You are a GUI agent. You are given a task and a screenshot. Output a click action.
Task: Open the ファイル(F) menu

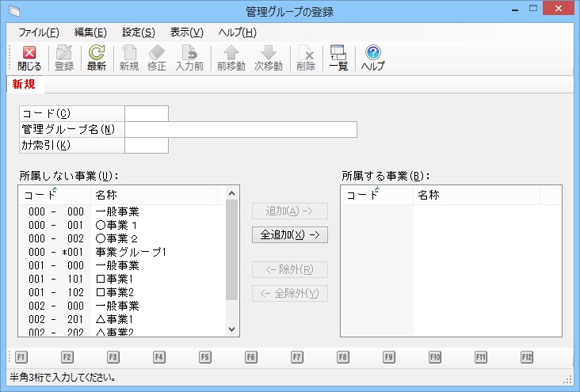[39, 32]
